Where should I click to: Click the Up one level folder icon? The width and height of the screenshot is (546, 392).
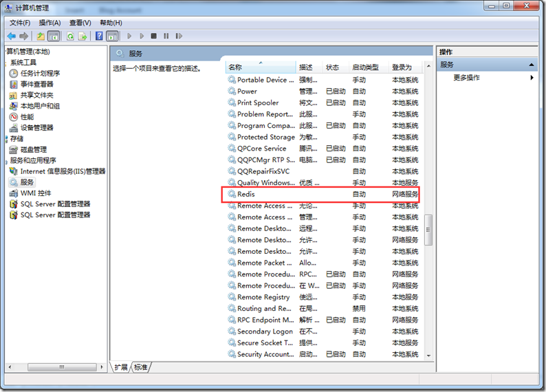(41, 36)
